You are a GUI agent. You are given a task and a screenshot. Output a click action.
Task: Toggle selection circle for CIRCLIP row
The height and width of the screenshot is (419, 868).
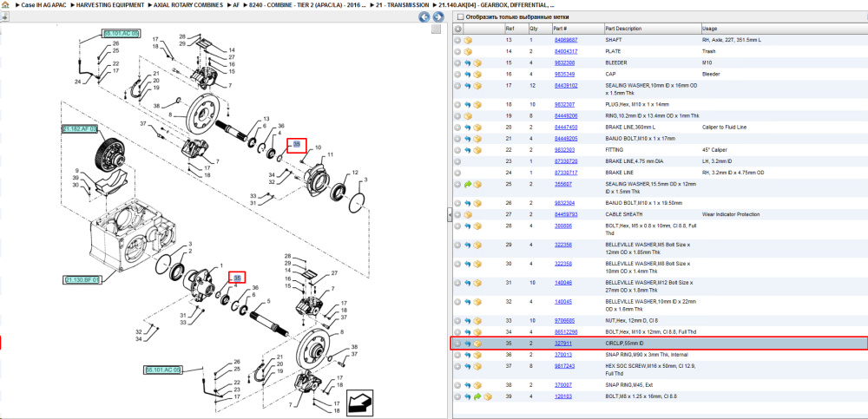(x=457, y=344)
